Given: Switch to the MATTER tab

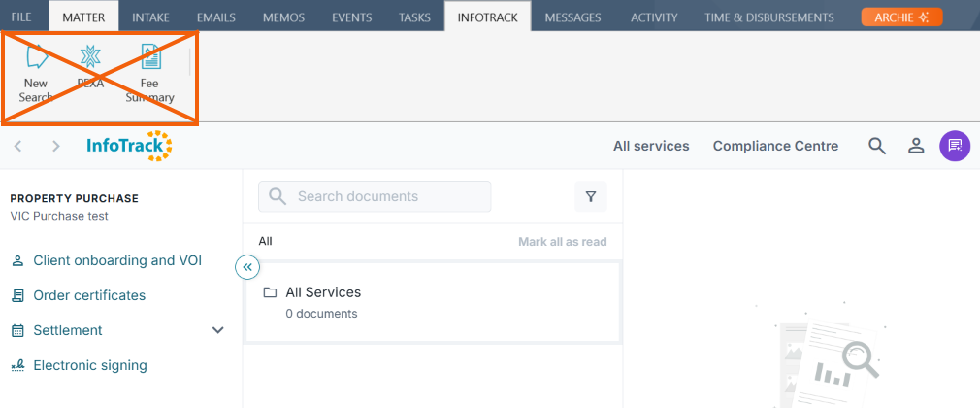Looking at the screenshot, I should [x=83, y=17].
